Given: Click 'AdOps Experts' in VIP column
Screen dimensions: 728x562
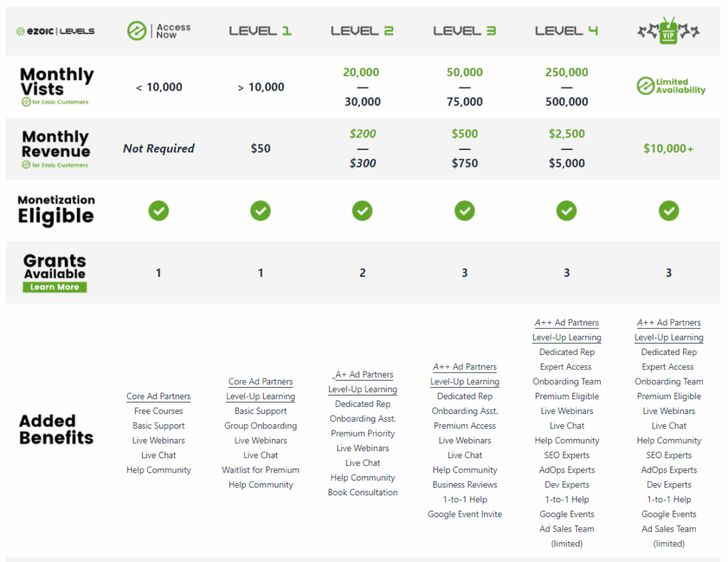Looking at the screenshot, I should click(669, 470).
